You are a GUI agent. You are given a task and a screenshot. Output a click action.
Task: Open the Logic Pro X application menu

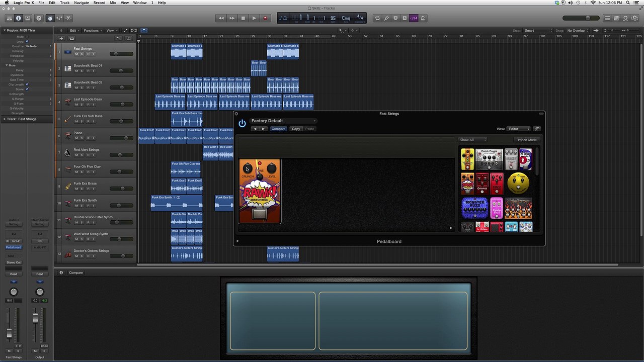click(x=24, y=3)
